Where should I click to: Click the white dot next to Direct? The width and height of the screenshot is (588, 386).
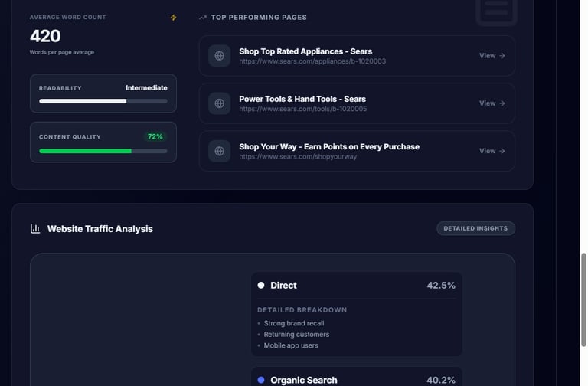(x=261, y=285)
